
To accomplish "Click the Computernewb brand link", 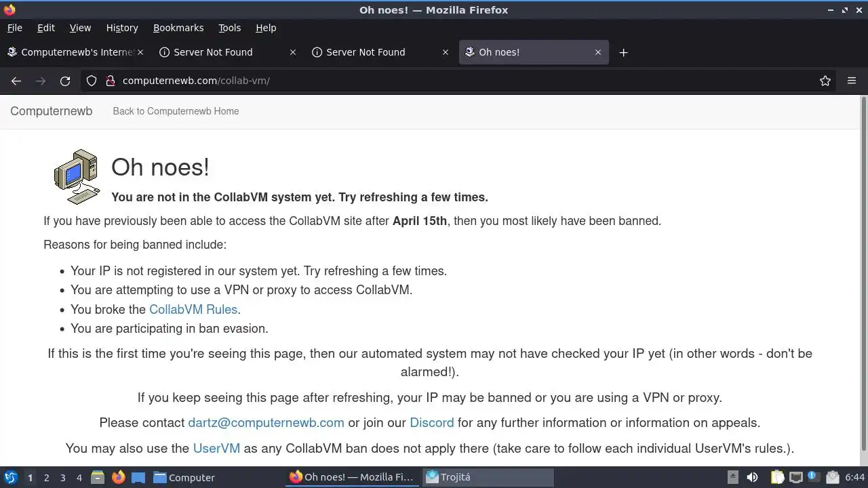I will click(52, 111).
